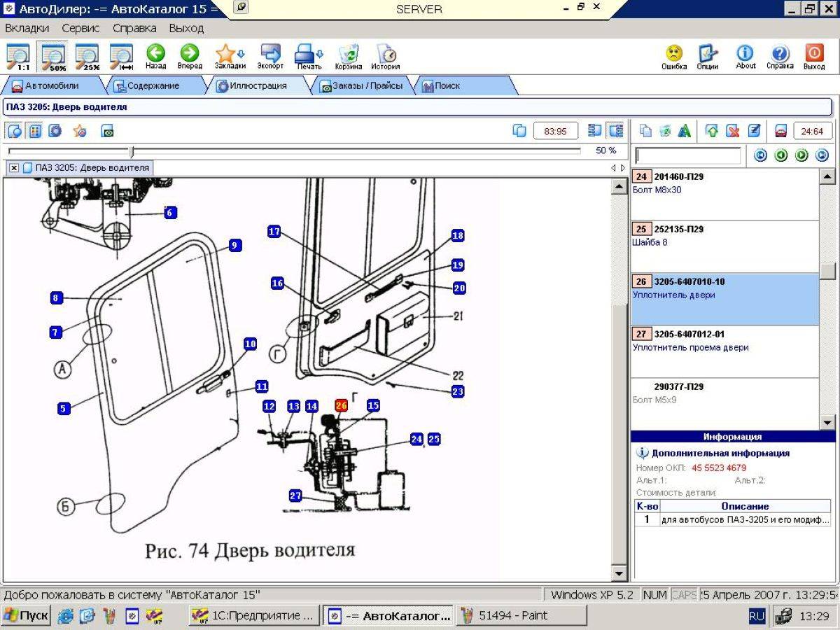The width and height of the screenshot is (840, 630).
Task: Click the red Выход exit icon
Action: point(814,57)
